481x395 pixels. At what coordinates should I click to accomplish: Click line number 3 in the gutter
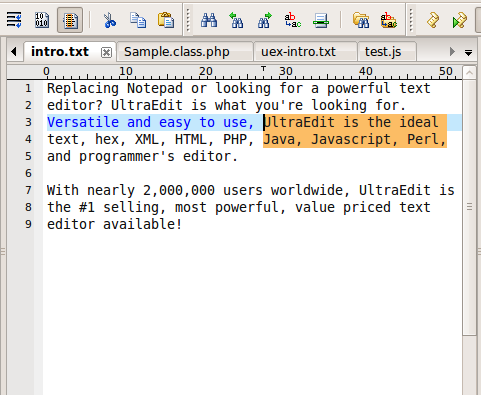point(28,122)
